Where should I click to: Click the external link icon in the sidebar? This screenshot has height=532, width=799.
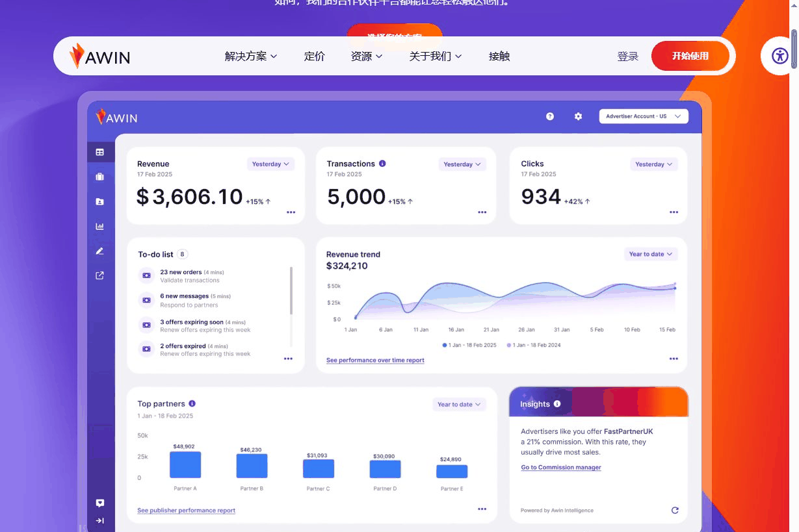point(100,275)
